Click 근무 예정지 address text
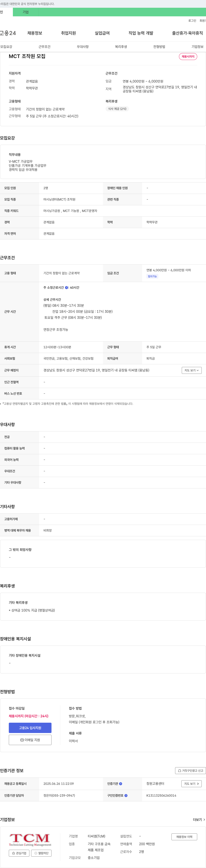The height and width of the screenshot is (868, 206). coord(96,370)
